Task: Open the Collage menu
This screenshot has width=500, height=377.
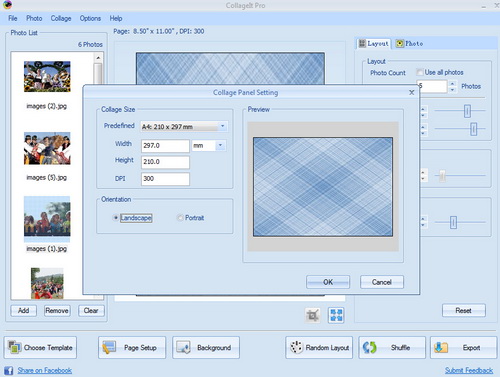Action: tap(61, 18)
